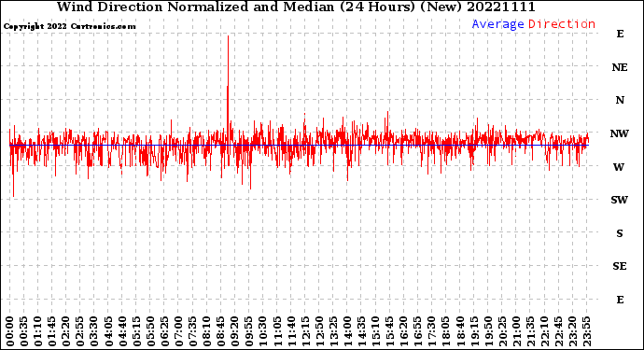Image resolution: width=644 pixels, height=350 pixels.
Task: Click the bottom 'E' axis label
Action: pos(620,300)
